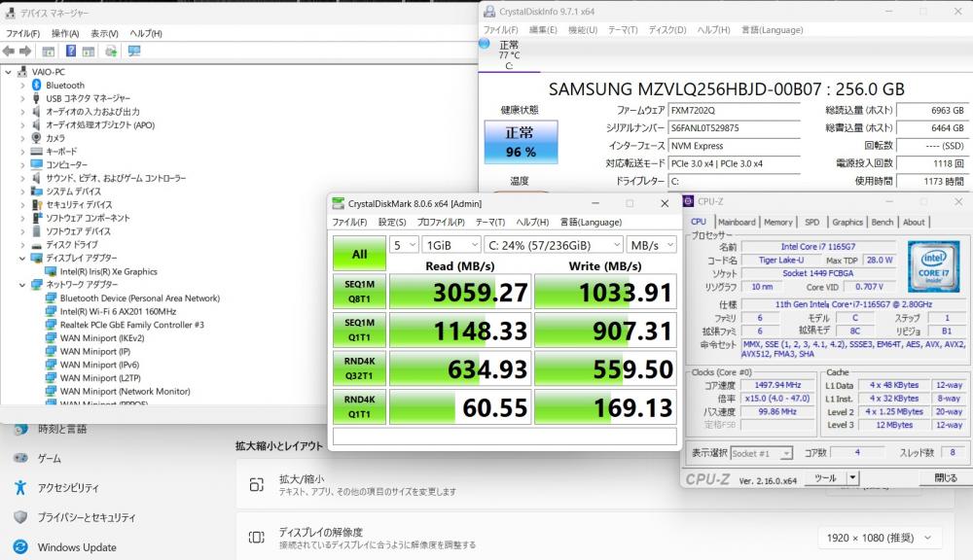Open the 機能(U) menu in CrystalDiskInfo
This screenshot has width=973, height=560.
pos(583,29)
